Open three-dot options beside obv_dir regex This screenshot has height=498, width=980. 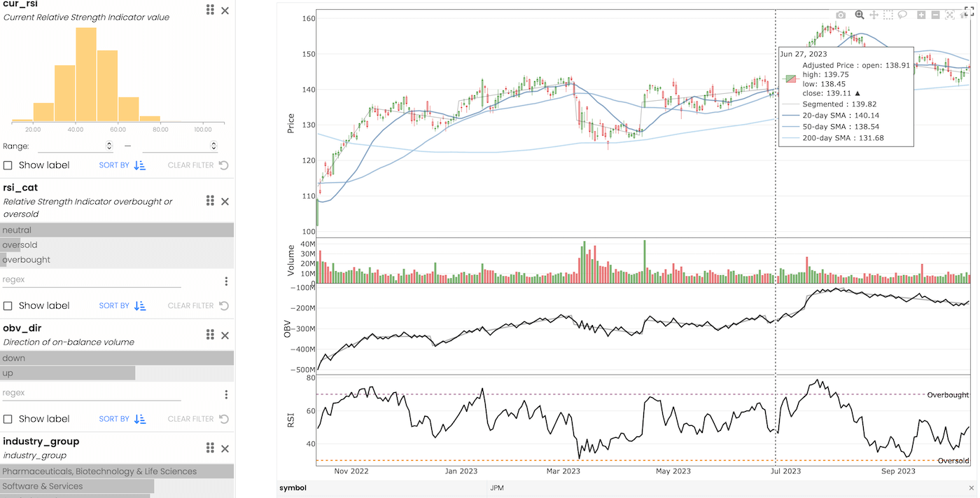[x=226, y=394]
